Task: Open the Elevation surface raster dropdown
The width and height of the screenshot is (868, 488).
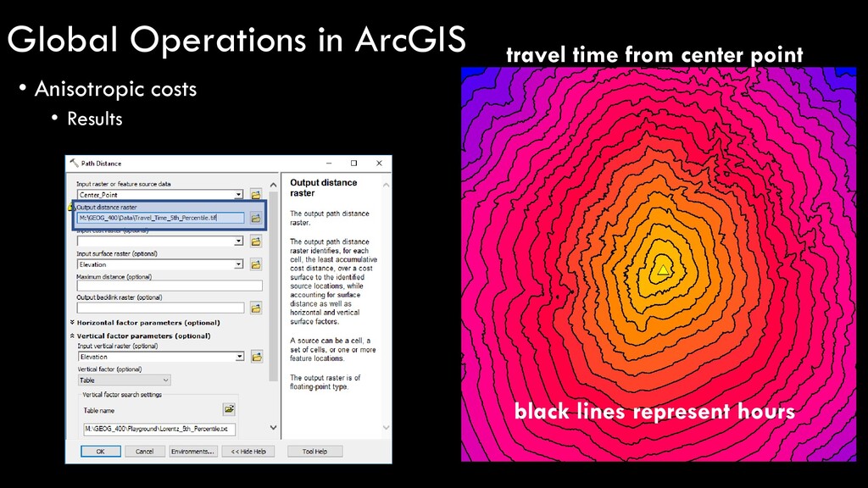Action: coord(238,264)
